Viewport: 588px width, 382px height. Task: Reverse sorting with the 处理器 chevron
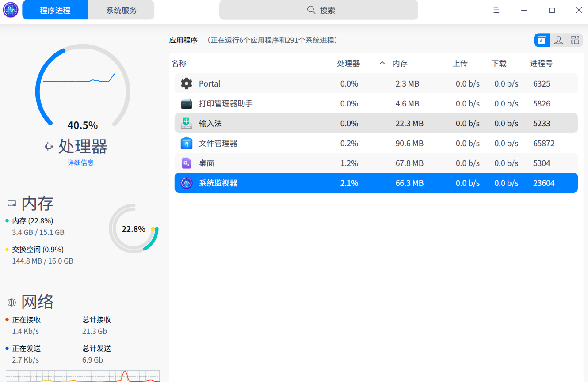(382, 63)
